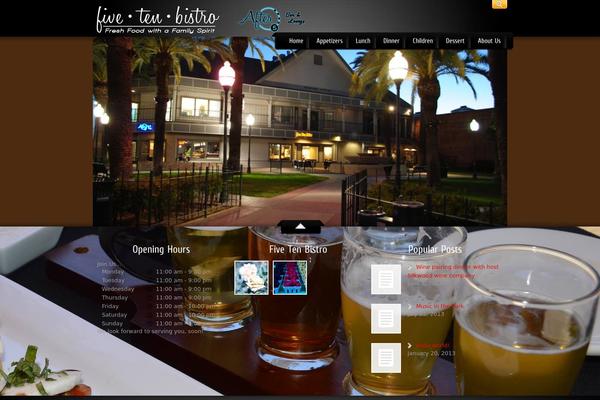Image resolution: width=600 pixels, height=400 pixels.
Task: Click the document icon beside January 20, 2013 post
Action: coord(386,358)
